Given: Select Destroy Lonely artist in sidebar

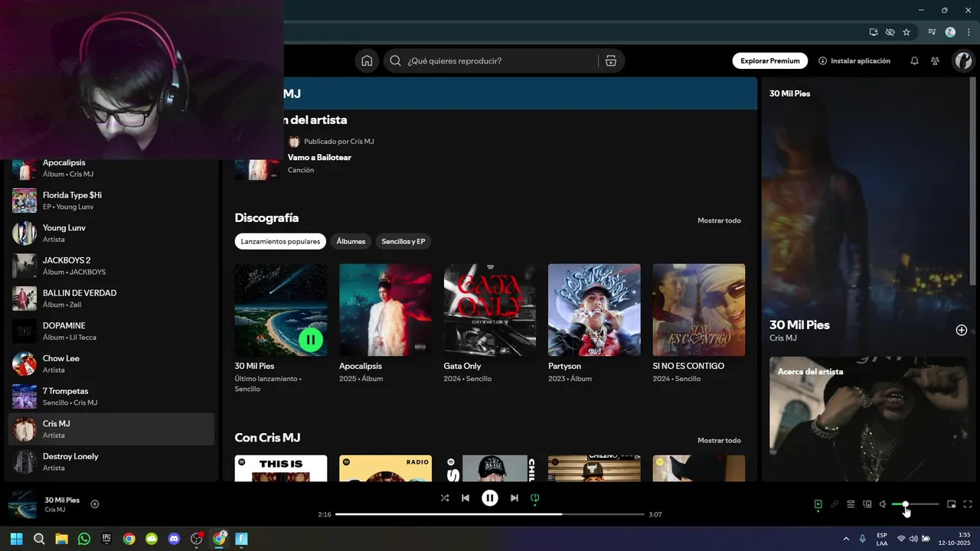Looking at the screenshot, I should point(111,461).
